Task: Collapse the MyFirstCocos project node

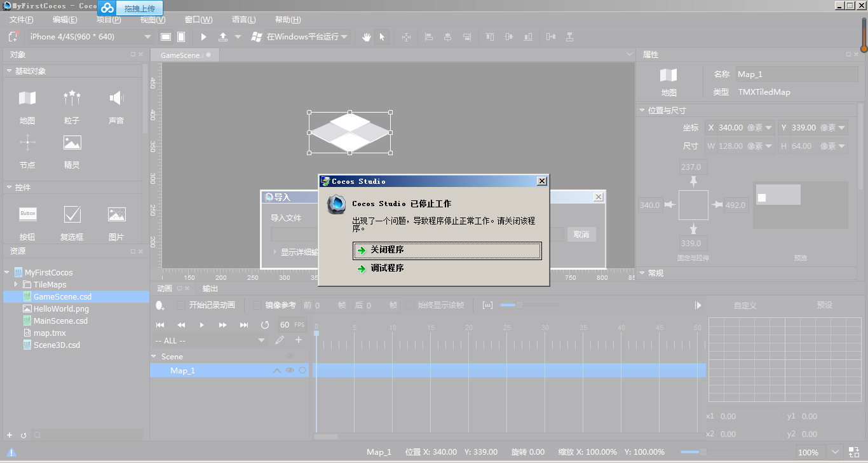Action: pyautogui.click(x=6, y=272)
